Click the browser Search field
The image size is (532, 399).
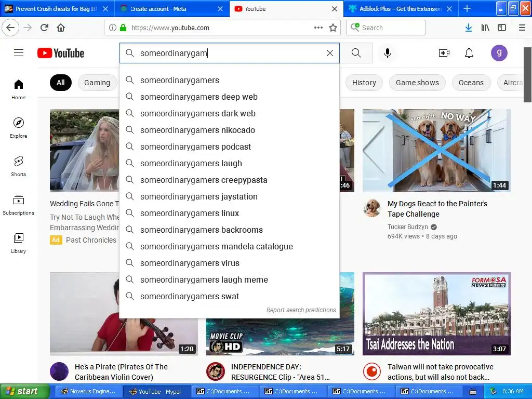(386, 28)
